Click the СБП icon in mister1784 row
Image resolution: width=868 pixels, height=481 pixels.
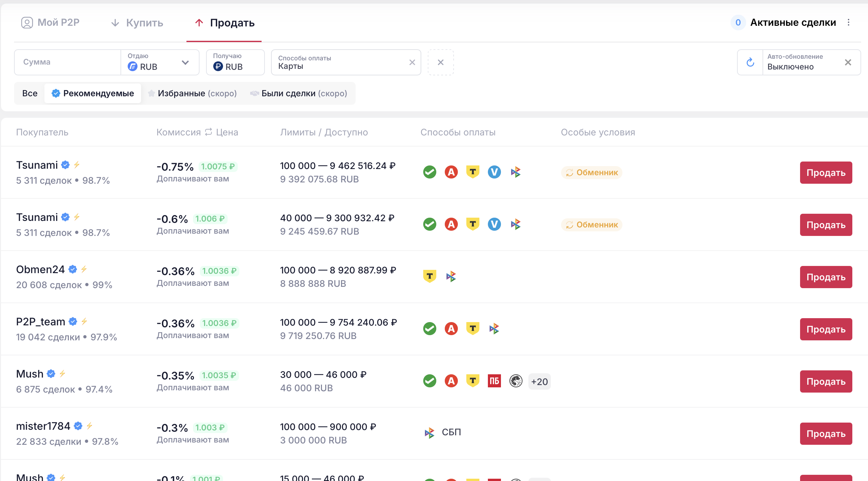(430, 432)
